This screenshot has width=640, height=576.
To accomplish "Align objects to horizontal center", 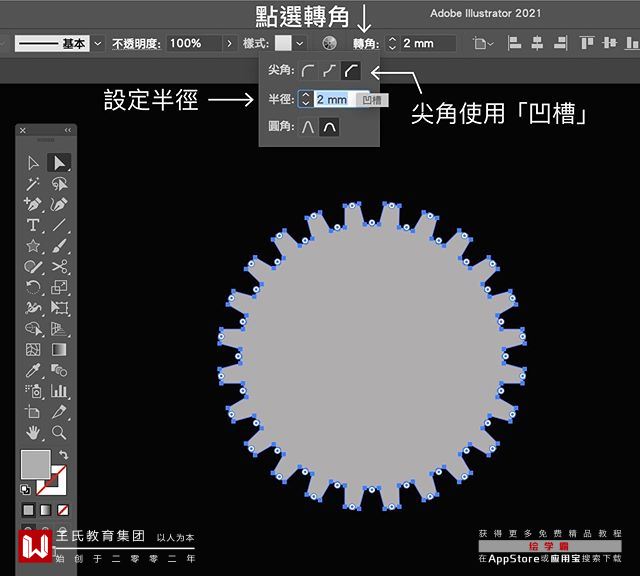I will [x=537, y=43].
